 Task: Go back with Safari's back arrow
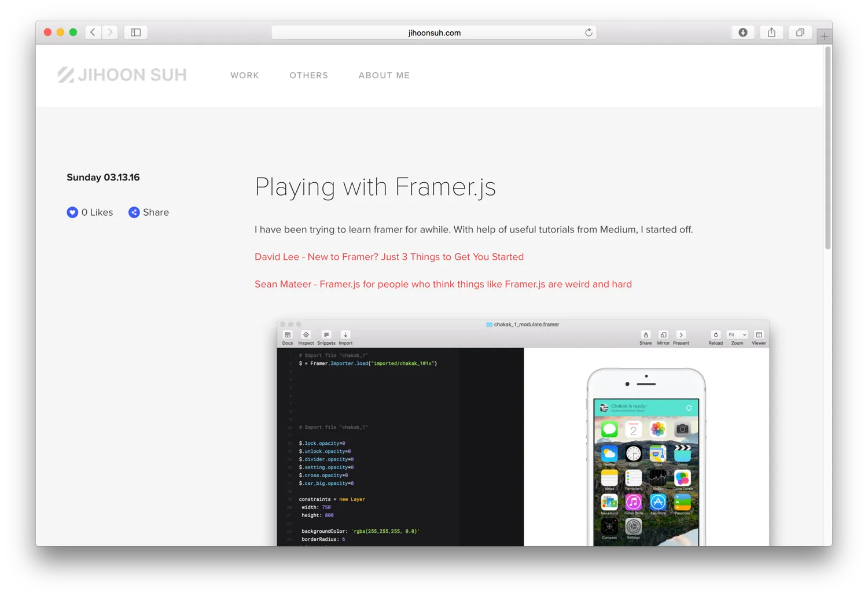[93, 32]
